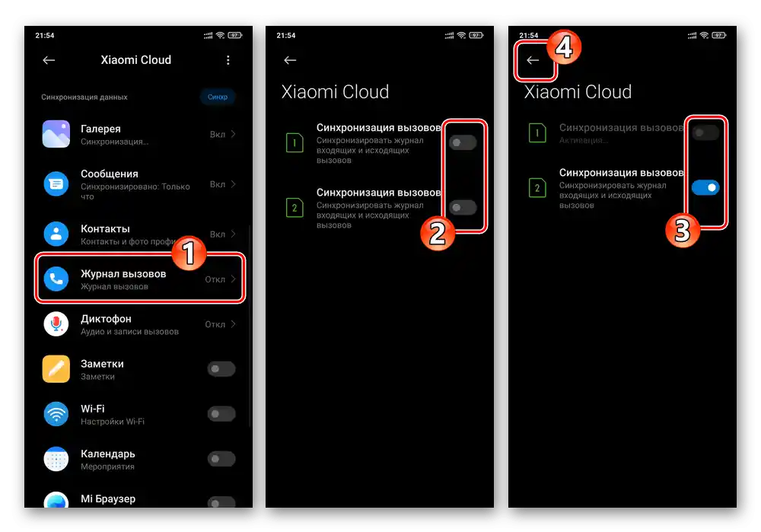Image resolution: width=761 pixels, height=532 pixels.
Task: Disable the blue SIM 2 call sync switch
Action: coord(705,187)
